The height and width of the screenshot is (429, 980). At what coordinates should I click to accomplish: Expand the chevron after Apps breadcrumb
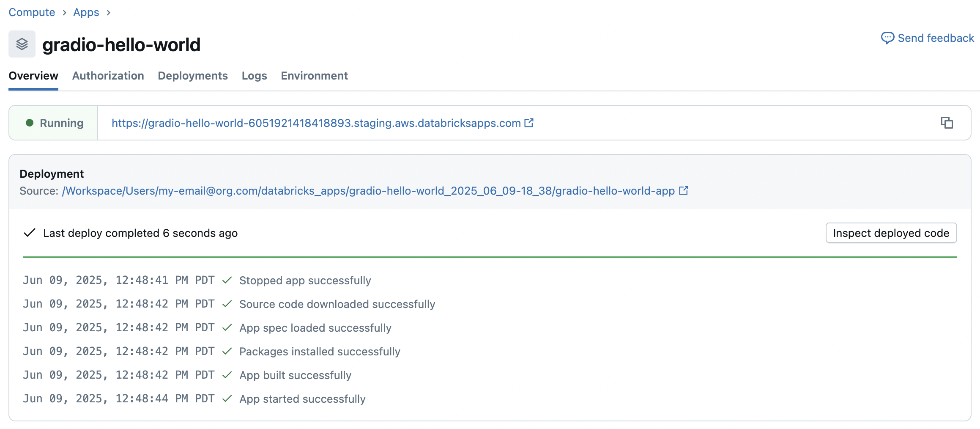(x=108, y=13)
